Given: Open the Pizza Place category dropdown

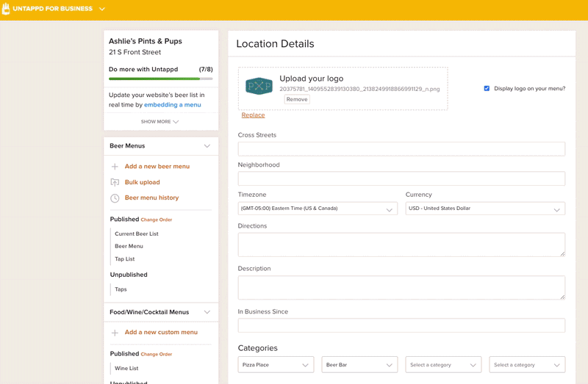Looking at the screenshot, I should (x=275, y=364).
